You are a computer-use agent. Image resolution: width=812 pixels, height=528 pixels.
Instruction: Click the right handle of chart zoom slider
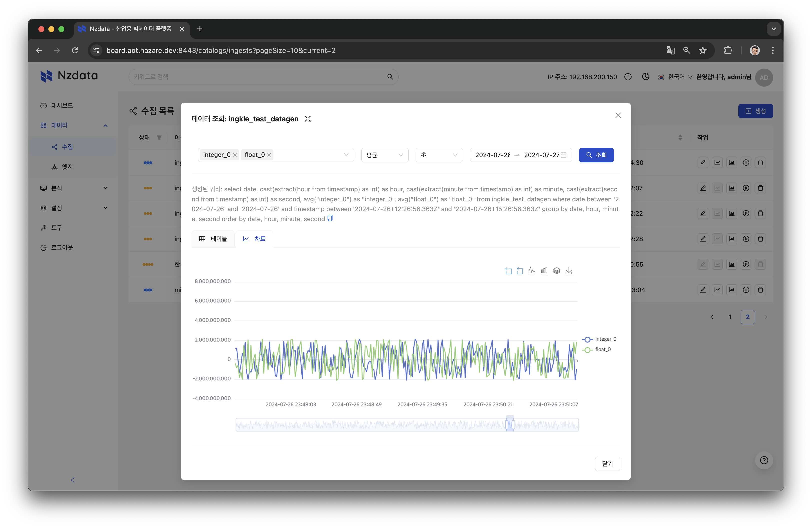tap(513, 425)
